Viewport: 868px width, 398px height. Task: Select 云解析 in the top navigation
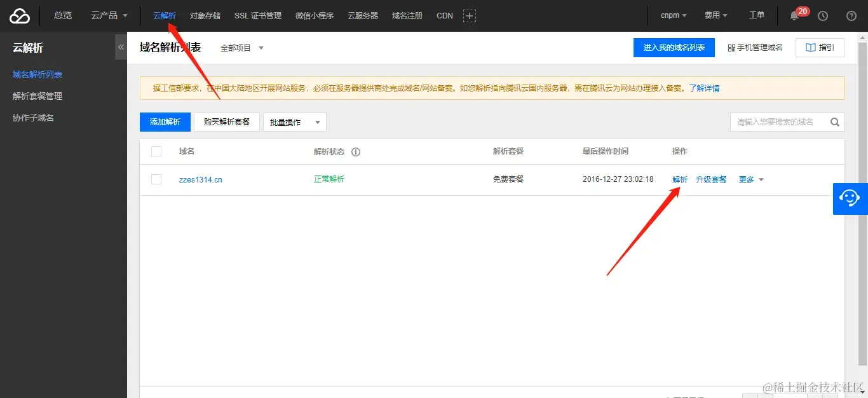(x=165, y=15)
